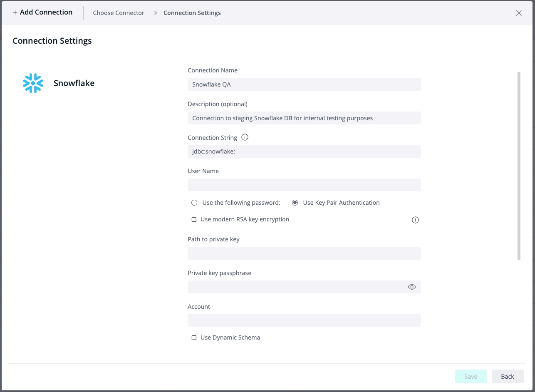
Task: Focus the Connection Name field
Action: point(304,84)
